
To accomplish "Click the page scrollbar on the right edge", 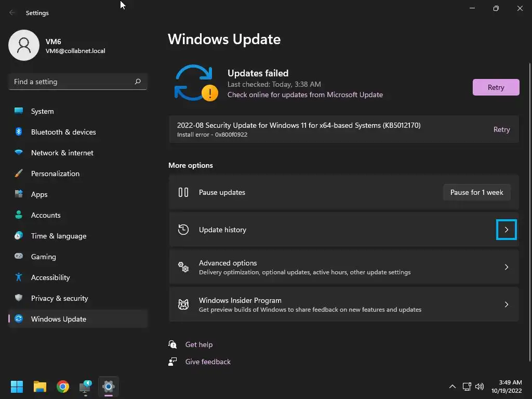I will click(x=530, y=212).
